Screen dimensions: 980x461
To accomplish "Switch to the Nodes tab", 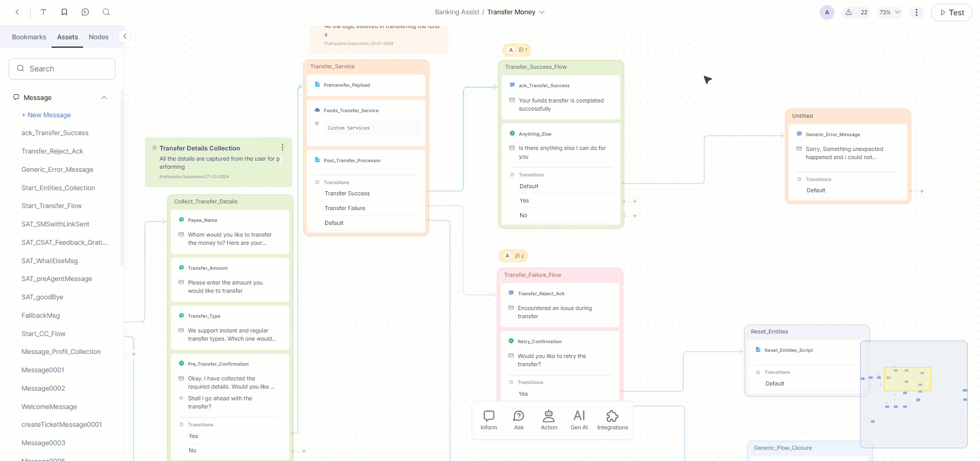I will (x=99, y=37).
